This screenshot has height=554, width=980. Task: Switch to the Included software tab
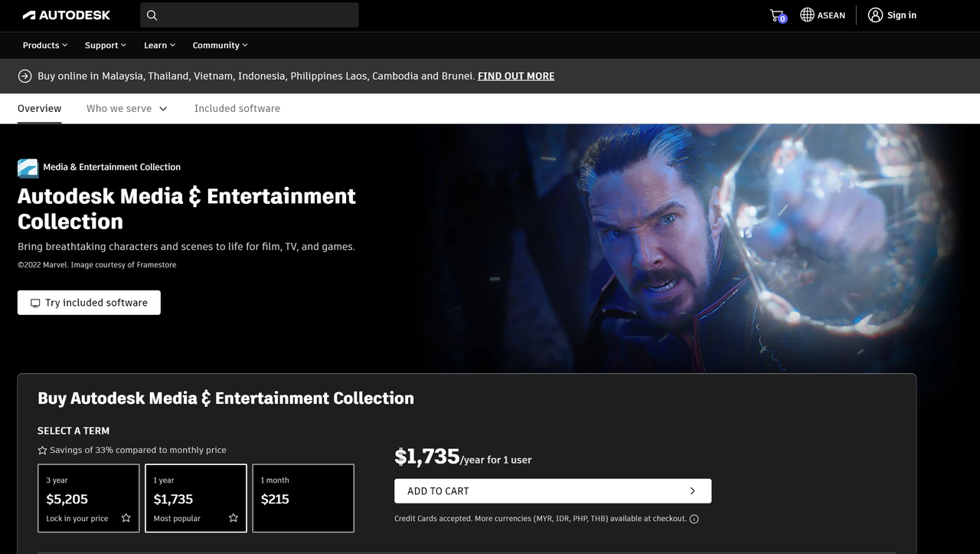[237, 109]
